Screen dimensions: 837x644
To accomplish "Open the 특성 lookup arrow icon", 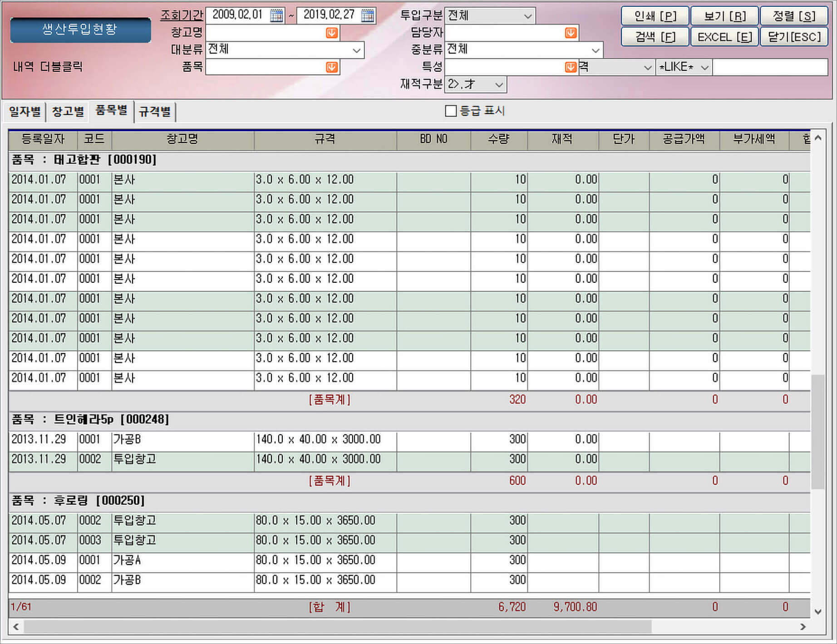I will 571,67.
